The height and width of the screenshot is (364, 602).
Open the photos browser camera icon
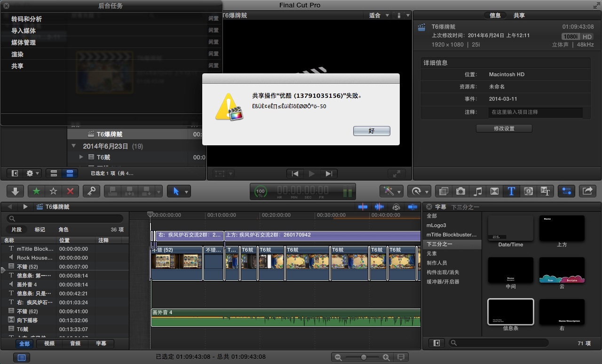pos(460,191)
